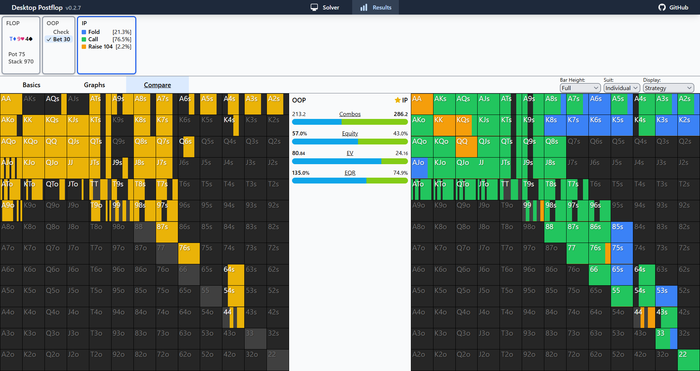Click the EQR comparison bar
Viewport: 700px width, 371px height.
tap(350, 180)
